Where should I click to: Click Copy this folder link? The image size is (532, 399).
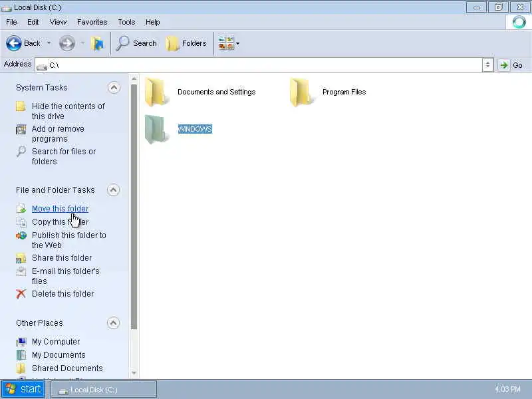(x=60, y=222)
